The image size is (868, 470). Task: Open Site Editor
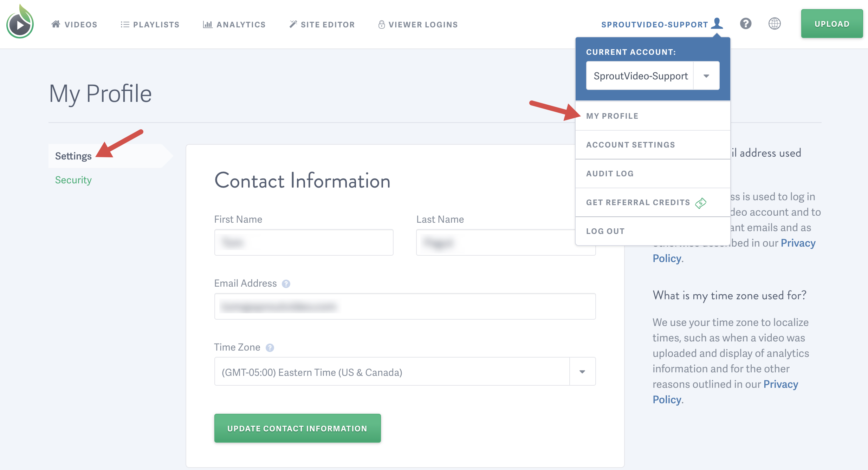coord(322,24)
